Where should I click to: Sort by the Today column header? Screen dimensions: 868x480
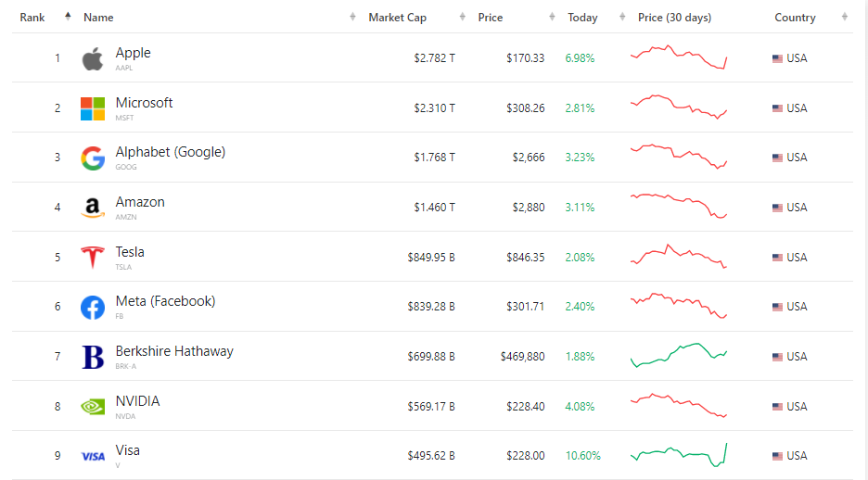click(x=582, y=18)
